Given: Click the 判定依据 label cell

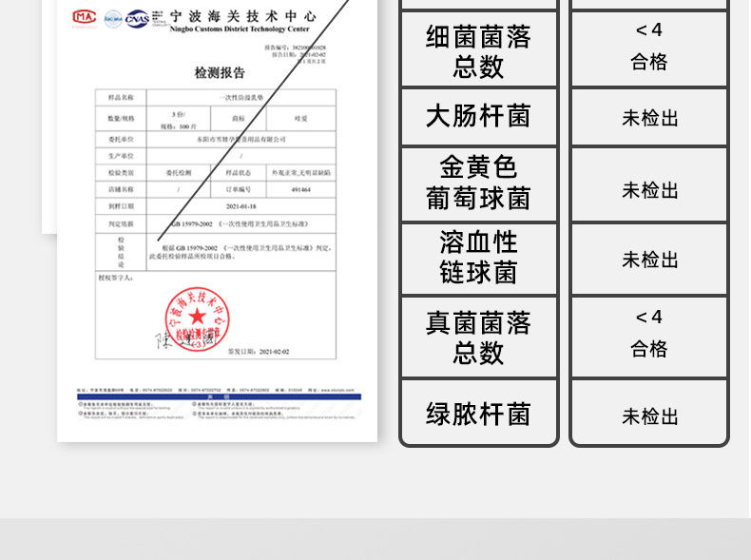Looking at the screenshot, I should coord(121,223).
